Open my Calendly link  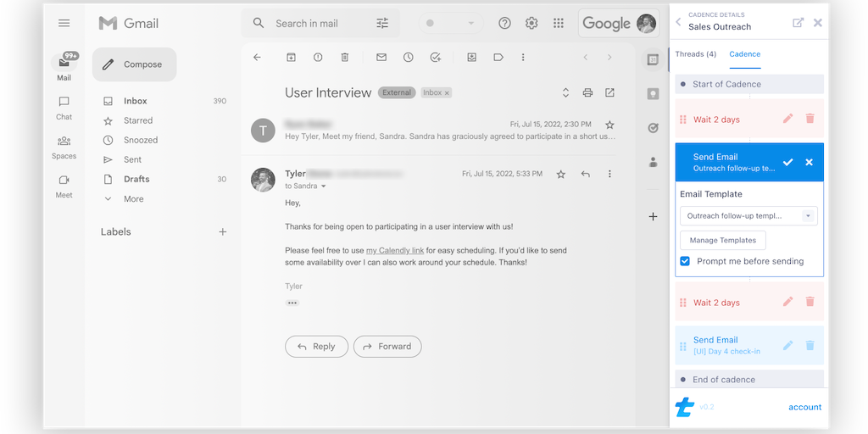(x=395, y=250)
